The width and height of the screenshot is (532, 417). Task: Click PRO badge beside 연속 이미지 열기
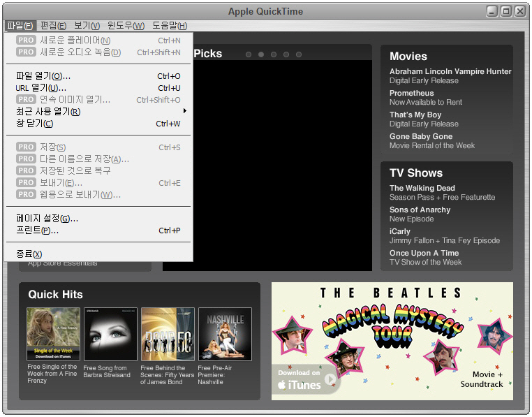(x=26, y=99)
